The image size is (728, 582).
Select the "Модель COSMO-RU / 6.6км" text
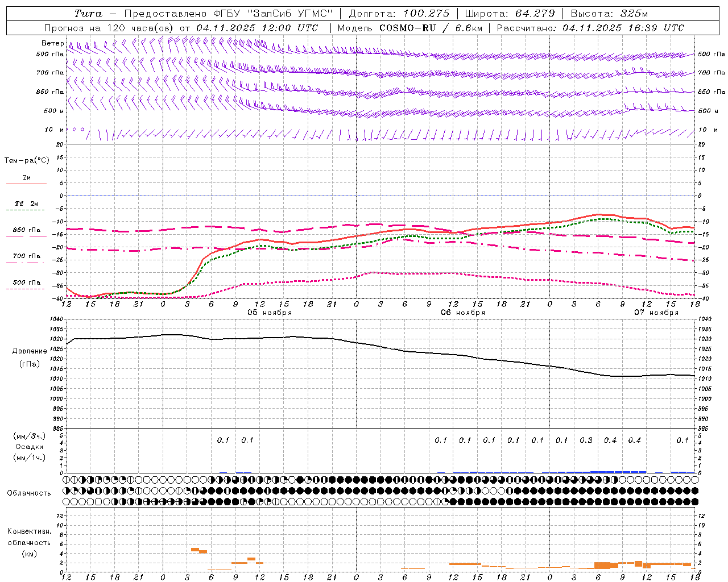[x=409, y=28]
